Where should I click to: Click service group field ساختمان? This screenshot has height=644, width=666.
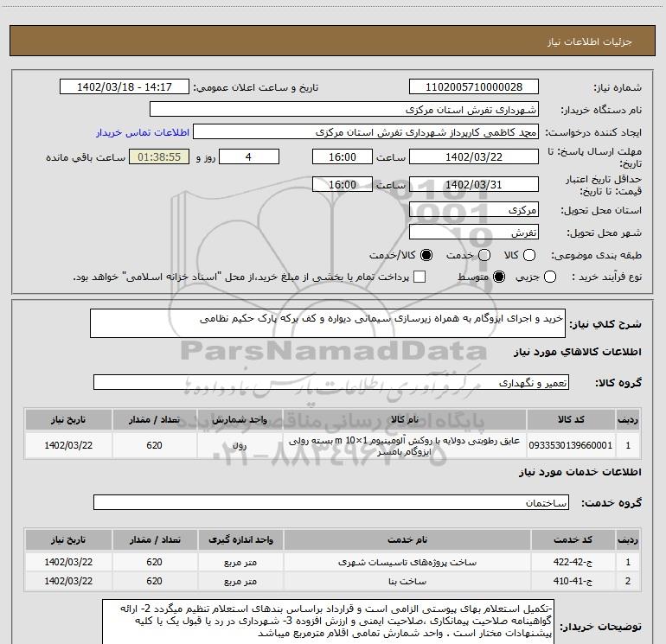tap(331, 502)
